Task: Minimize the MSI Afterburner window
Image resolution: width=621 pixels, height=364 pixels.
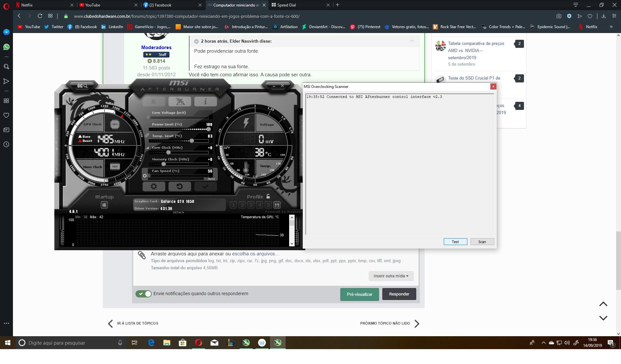Action: (274, 86)
